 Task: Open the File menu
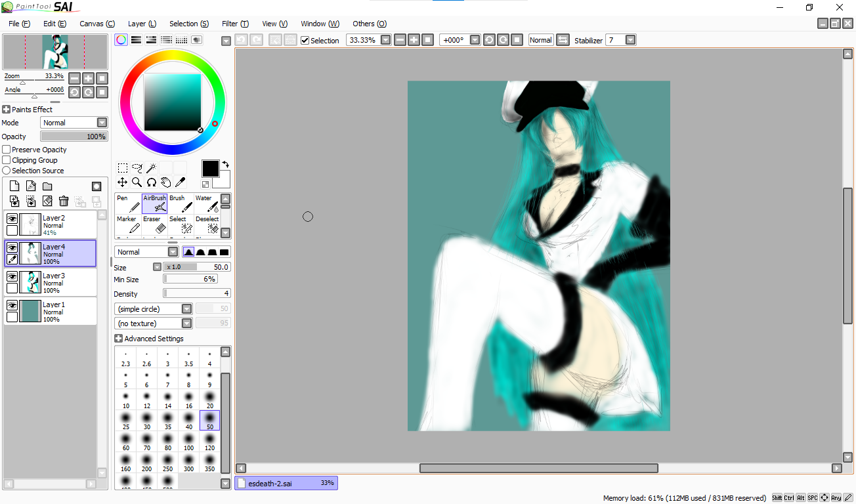click(20, 24)
